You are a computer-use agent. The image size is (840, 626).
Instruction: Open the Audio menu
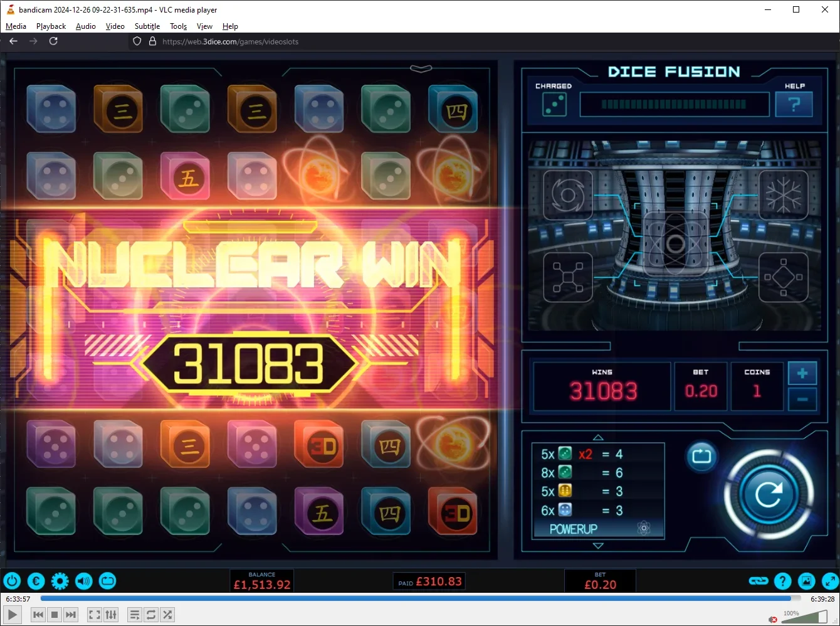point(86,26)
